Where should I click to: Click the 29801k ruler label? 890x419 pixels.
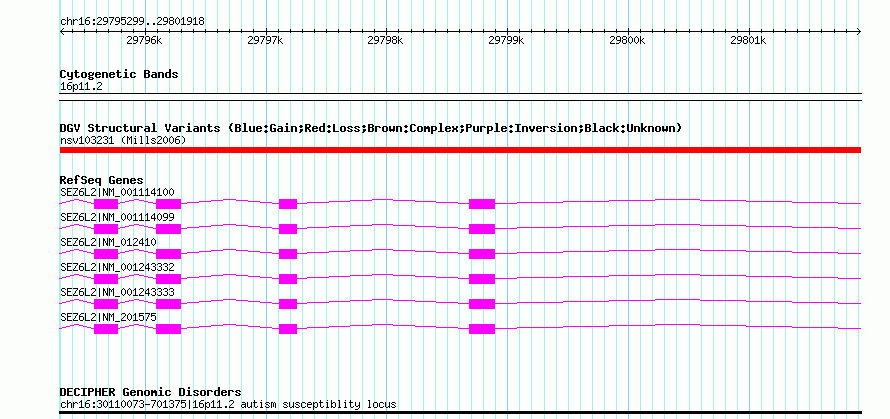click(748, 40)
